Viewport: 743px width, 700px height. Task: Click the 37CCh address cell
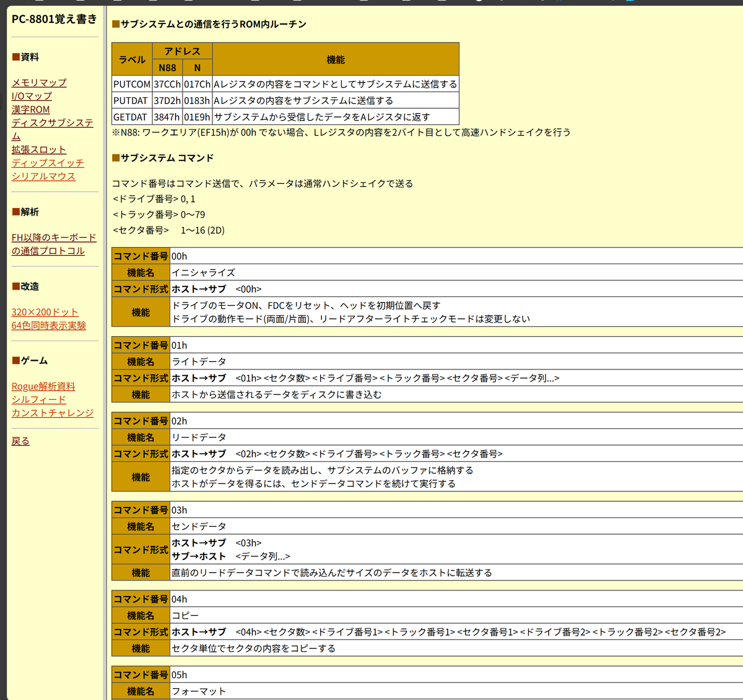tap(167, 84)
